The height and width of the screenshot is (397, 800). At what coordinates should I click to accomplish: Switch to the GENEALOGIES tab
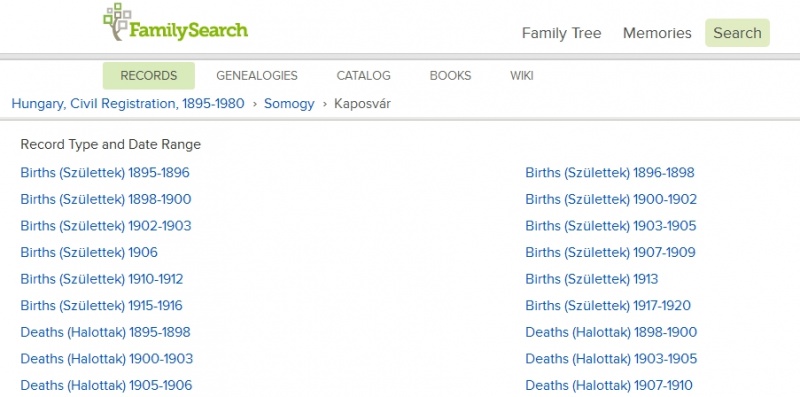tap(257, 76)
